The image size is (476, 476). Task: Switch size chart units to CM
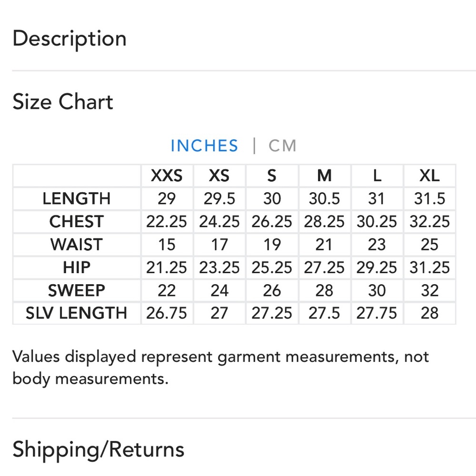point(282,146)
